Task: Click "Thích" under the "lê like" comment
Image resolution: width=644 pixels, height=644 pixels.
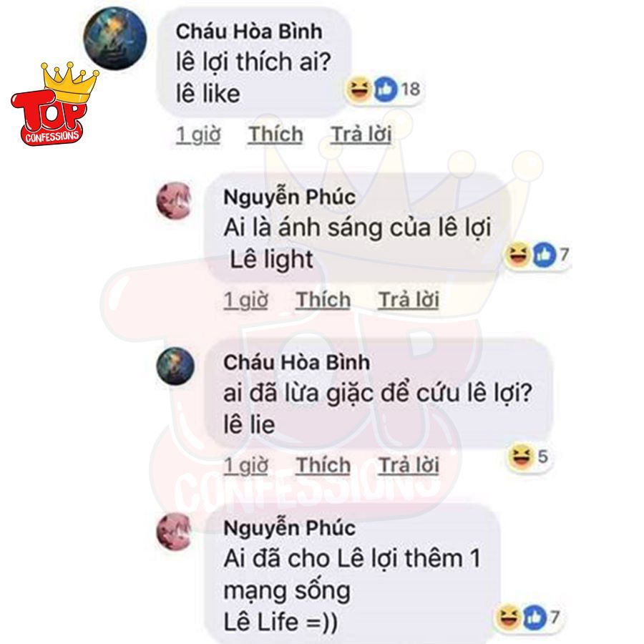Action: coord(275,135)
